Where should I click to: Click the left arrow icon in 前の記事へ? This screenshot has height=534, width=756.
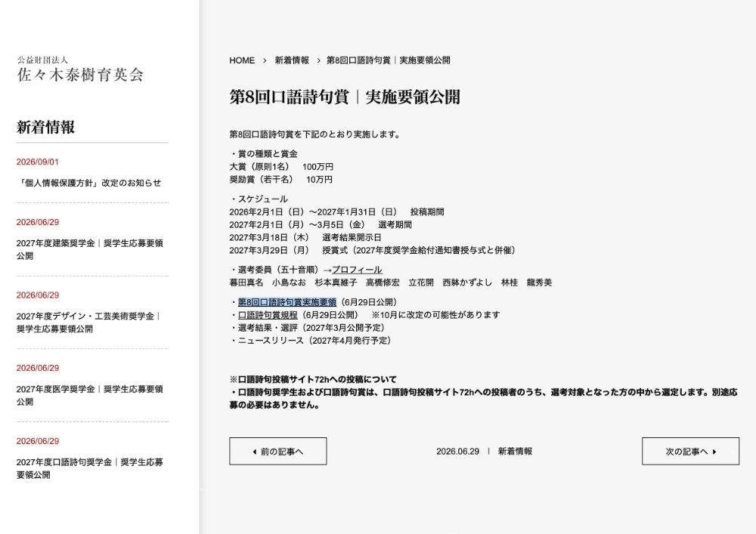click(255, 452)
